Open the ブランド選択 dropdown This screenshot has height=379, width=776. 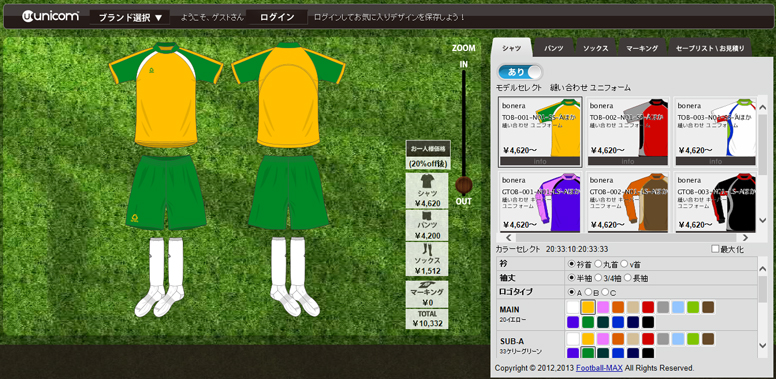(x=130, y=18)
